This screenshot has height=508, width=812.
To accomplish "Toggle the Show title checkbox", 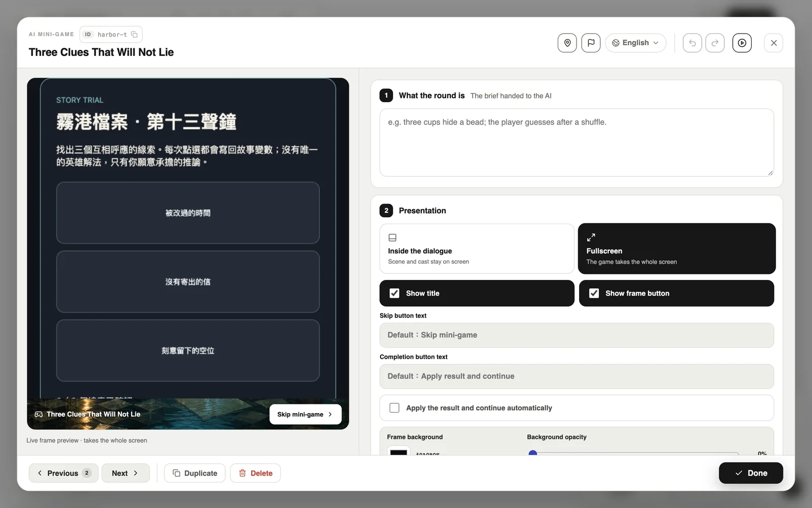I will tap(394, 293).
